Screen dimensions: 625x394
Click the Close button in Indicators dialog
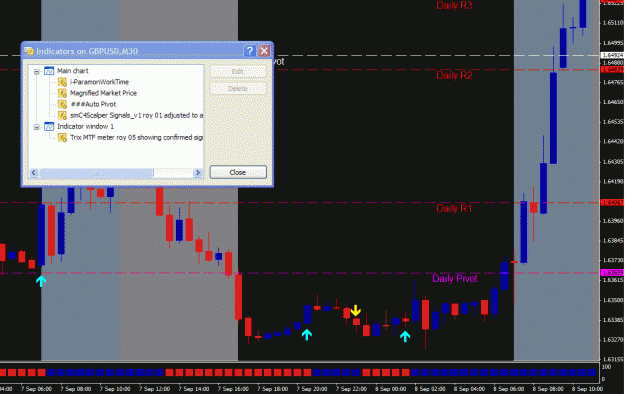[x=238, y=172]
